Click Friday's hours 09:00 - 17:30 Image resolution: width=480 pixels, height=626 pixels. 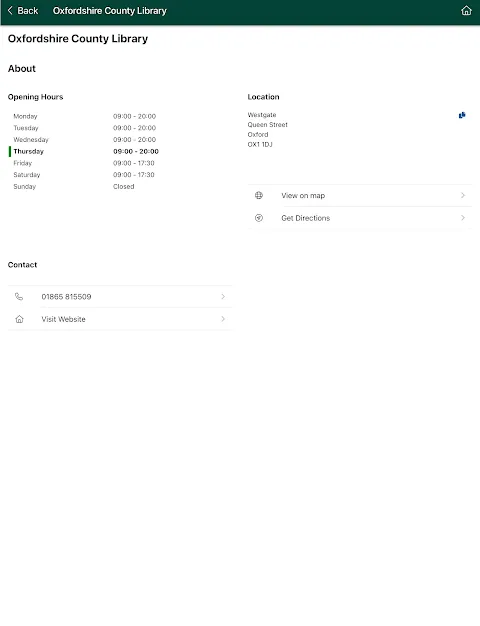pyautogui.click(x=133, y=163)
